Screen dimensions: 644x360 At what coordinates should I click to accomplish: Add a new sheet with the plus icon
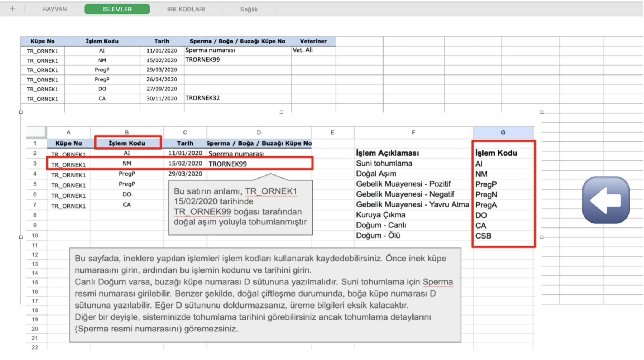[12, 9]
